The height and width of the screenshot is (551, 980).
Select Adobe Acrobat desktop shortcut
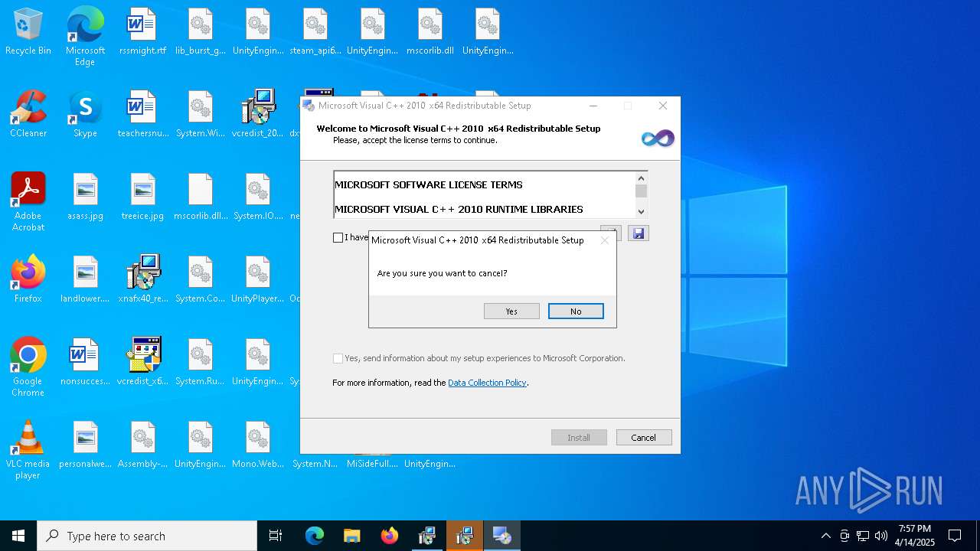(28, 202)
